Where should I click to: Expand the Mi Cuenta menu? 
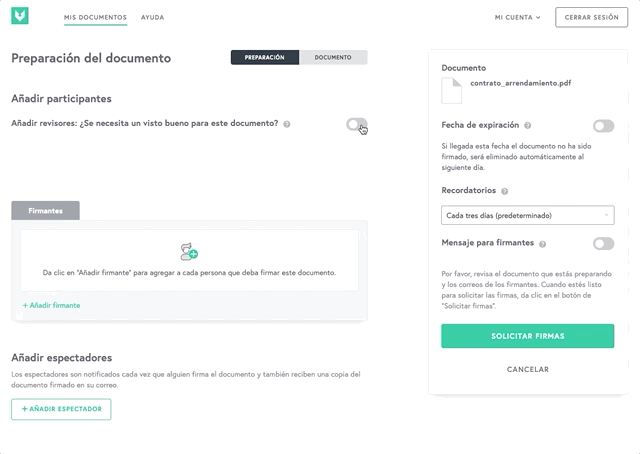(x=517, y=18)
